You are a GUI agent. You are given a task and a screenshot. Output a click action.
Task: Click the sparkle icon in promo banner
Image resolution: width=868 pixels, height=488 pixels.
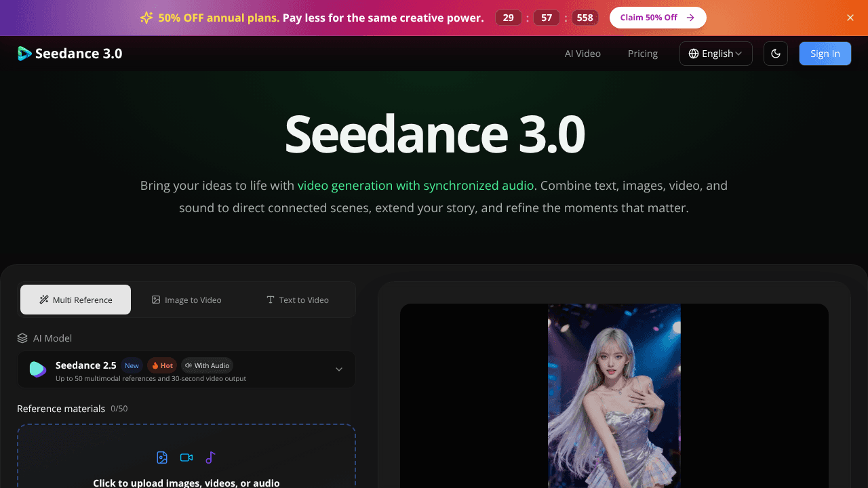tap(146, 18)
